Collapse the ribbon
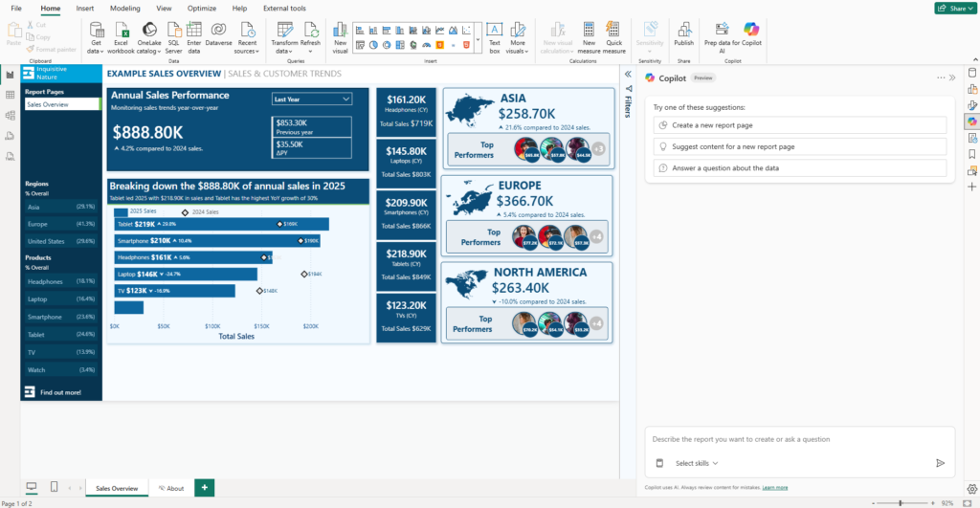This screenshot has width=980, height=508. pyautogui.click(x=975, y=60)
